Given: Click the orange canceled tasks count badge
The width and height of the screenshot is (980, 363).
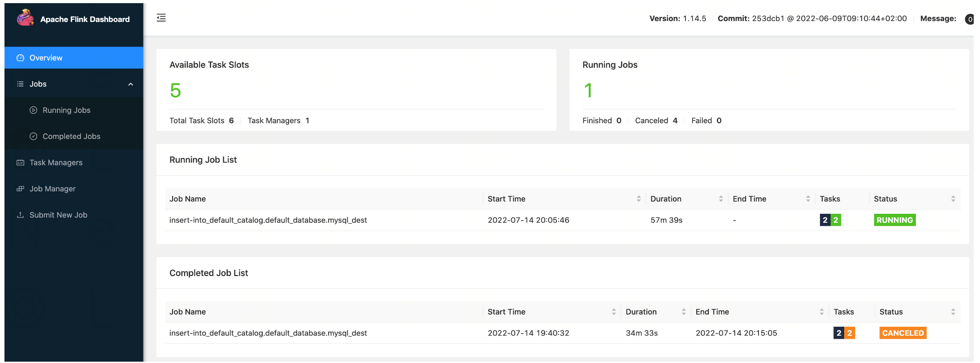Looking at the screenshot, I should tap(850, 333).
